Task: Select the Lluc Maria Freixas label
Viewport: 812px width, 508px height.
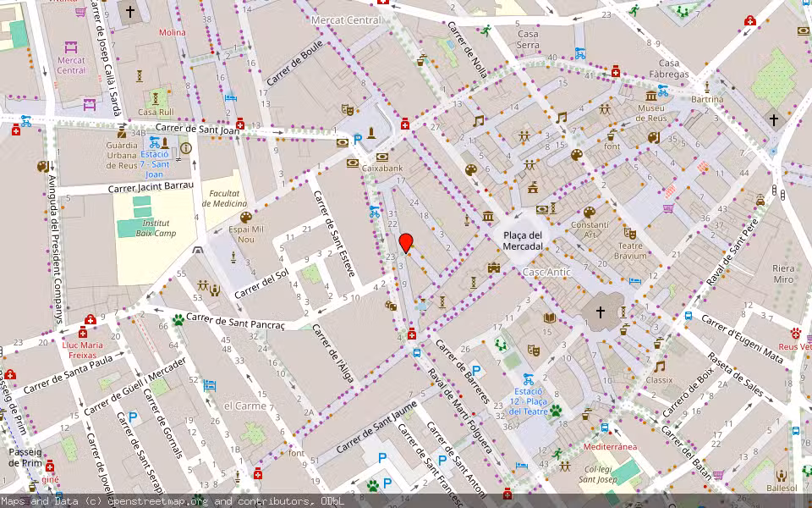Action: click(83, 350)
